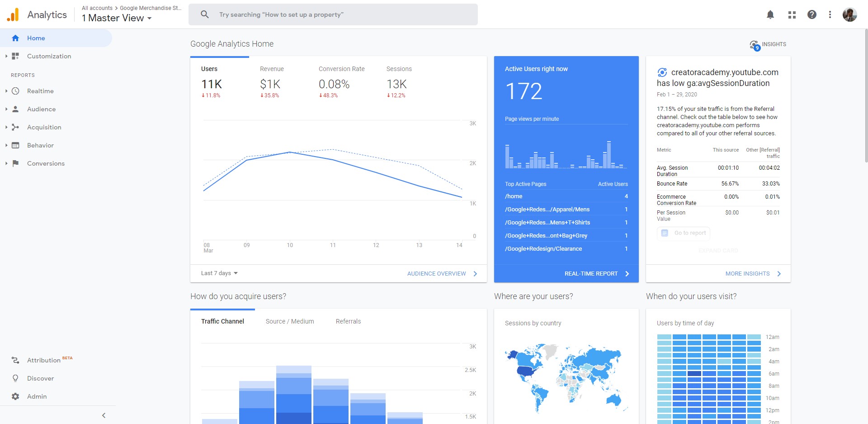Click the search magnifier icon
Viewport: 868px width, 424px height.
pos(205,14)
